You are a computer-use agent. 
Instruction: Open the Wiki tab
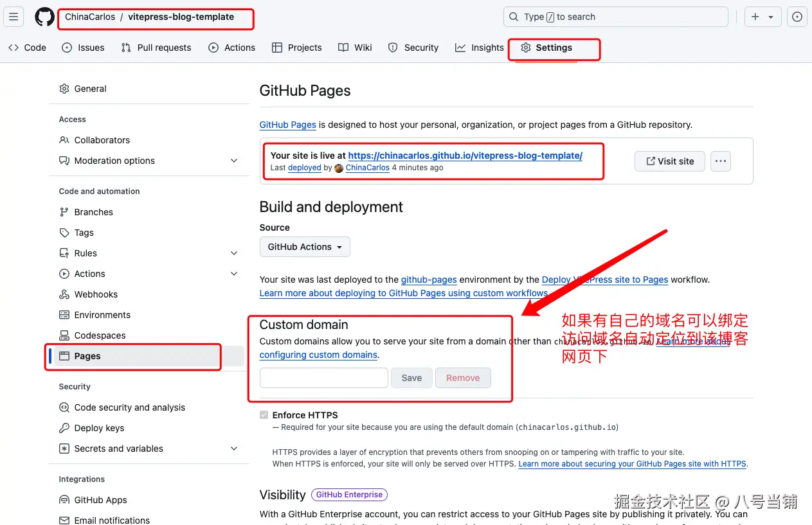tap(354, 47)
